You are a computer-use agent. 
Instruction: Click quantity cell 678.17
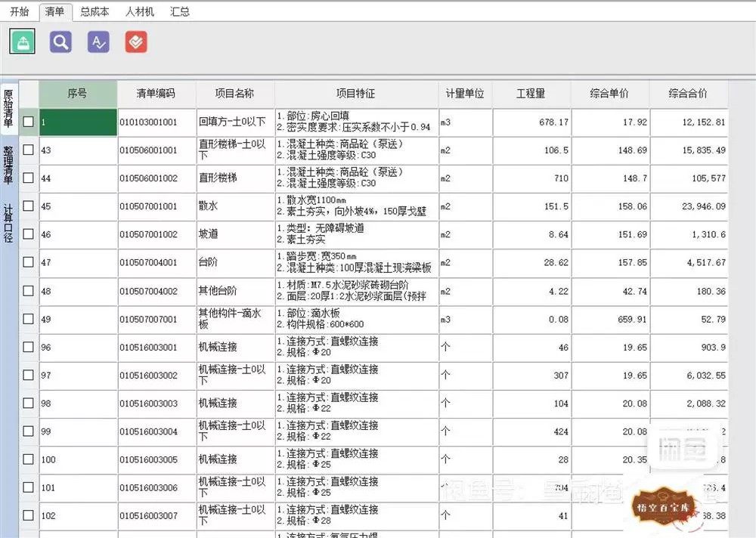tap(531, 122)
